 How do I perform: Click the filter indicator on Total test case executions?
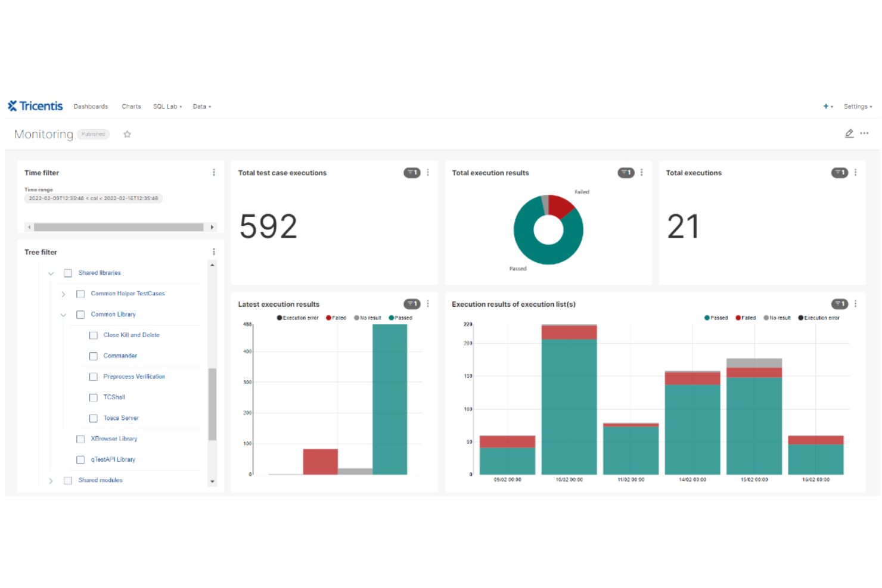click(x=412, y=172)
